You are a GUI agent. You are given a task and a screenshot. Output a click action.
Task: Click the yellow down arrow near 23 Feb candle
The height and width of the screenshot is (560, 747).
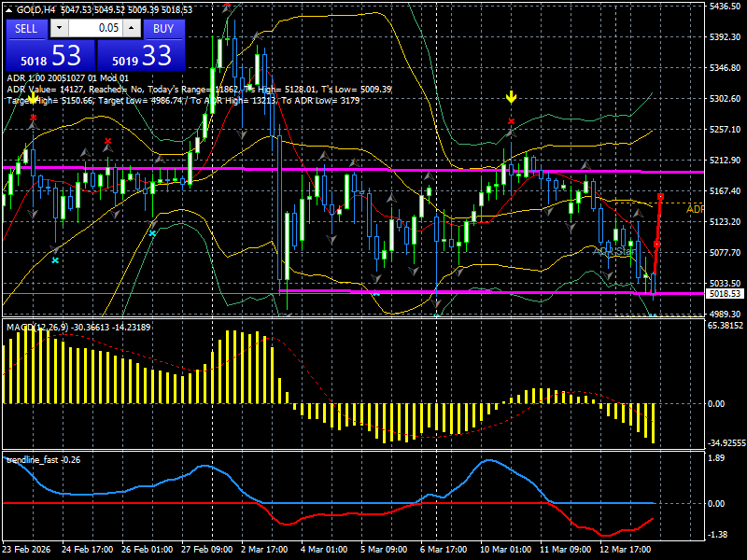(33, 99)
